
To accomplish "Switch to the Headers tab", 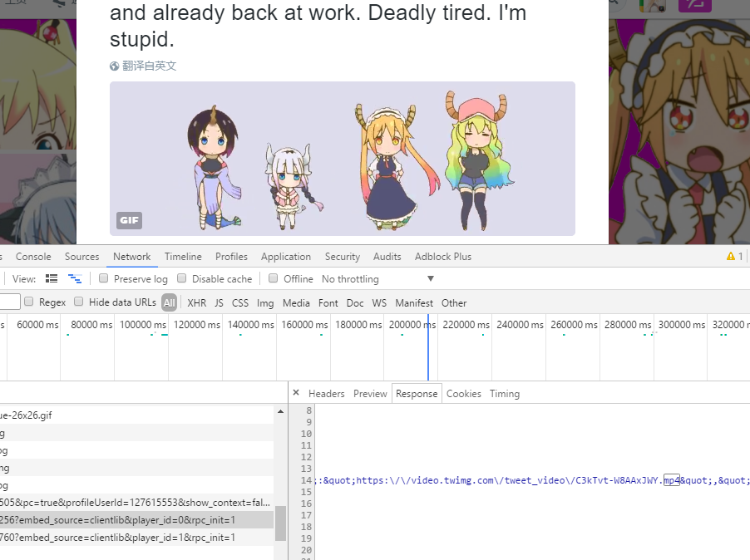I will 326,394.
